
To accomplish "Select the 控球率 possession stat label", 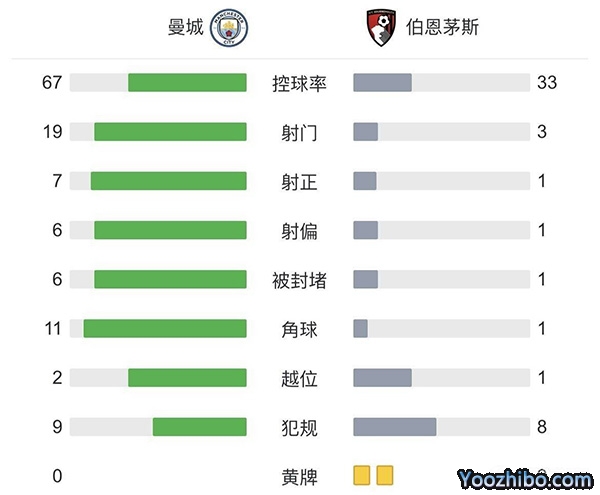I will tap(299, 83).
